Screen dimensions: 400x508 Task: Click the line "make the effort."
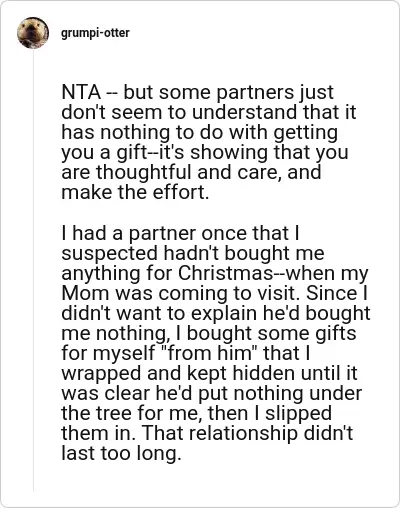point(135,192)
